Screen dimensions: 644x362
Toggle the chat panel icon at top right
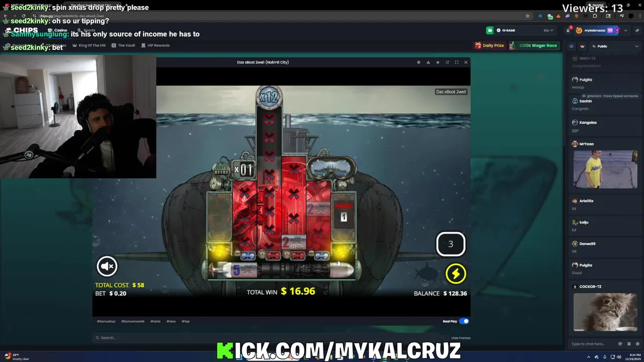[637, 30]
